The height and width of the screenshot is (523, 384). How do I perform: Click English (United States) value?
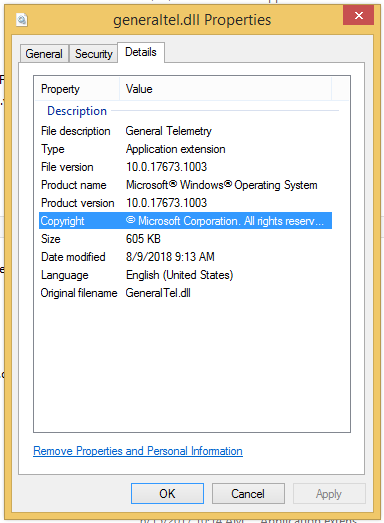tap(179, 275)
